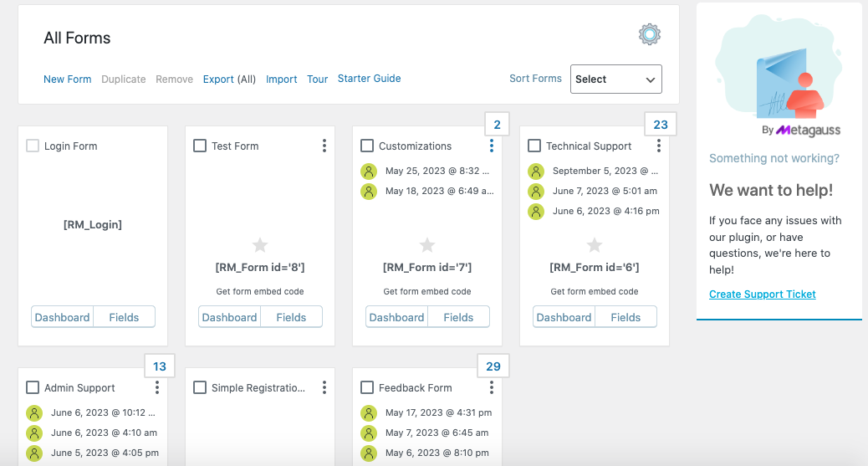Click the star icon on Test Form card
Viewport: 868px width, 466px height.
260,244
